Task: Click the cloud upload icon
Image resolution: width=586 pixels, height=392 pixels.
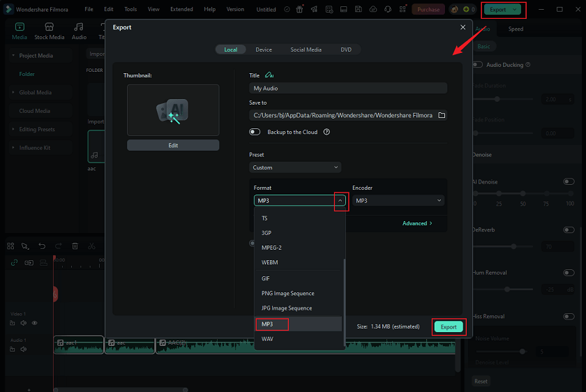Action: click(373, 9)
